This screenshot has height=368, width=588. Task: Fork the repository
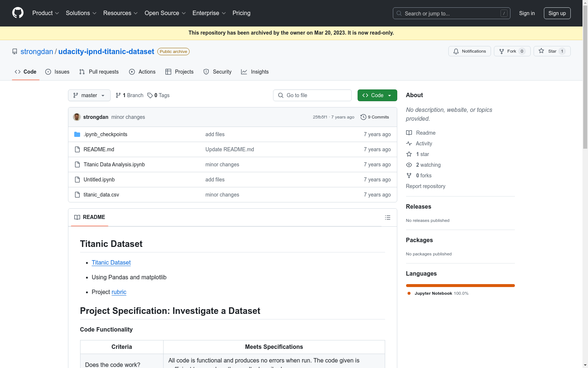click(x=512, y=51)
